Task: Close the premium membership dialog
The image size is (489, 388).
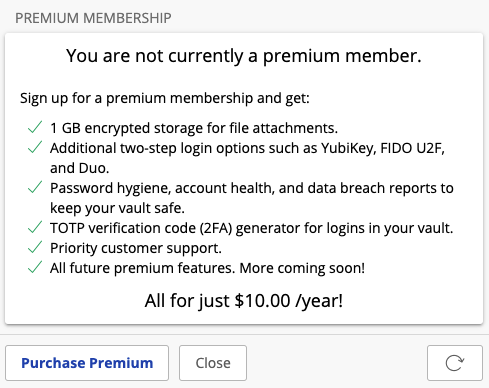Action: pyautogui.click(x=213, y=363)
